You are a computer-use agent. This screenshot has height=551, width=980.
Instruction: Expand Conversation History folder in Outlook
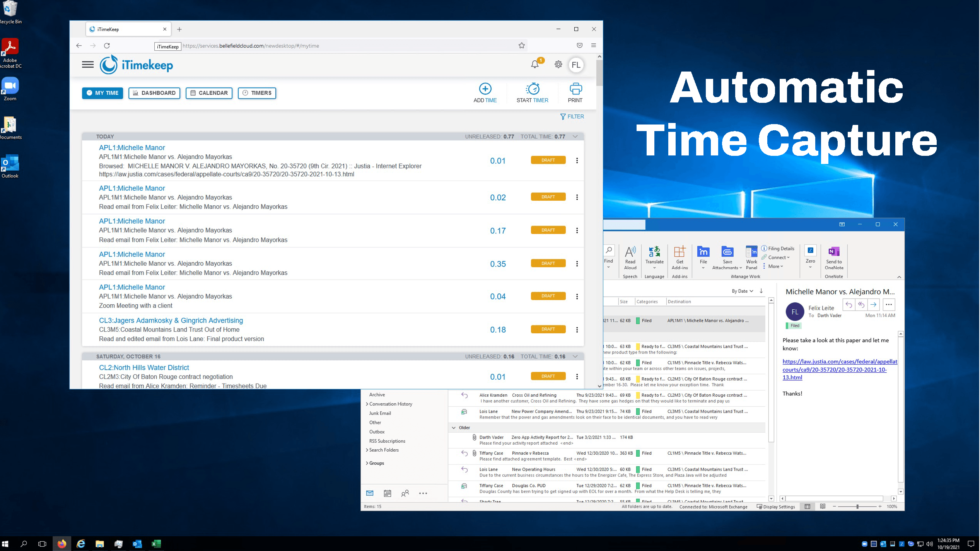coord(367,404)
